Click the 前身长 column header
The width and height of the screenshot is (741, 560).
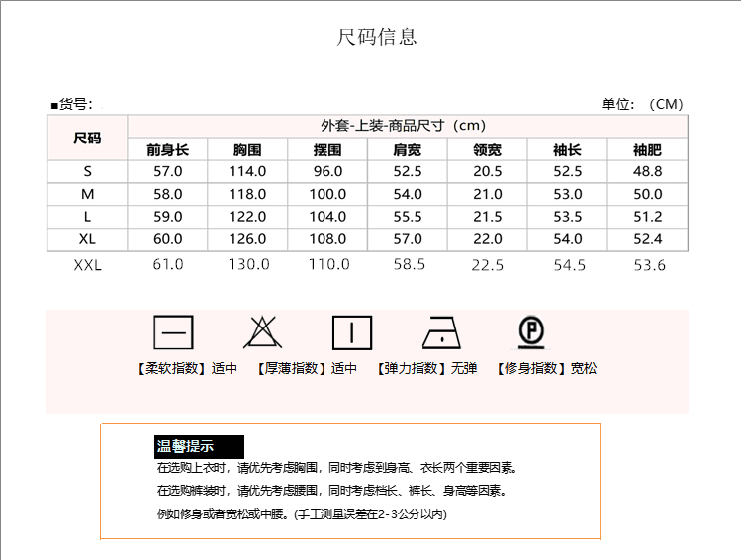(168, 150)
